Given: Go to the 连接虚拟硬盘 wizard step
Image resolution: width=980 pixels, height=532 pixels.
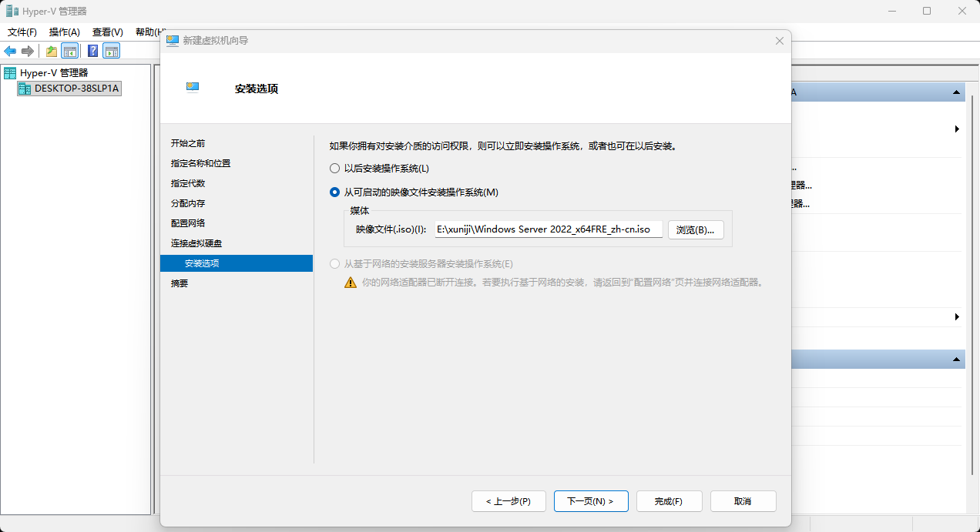Looking at the screenshot, I should (196, 243).
